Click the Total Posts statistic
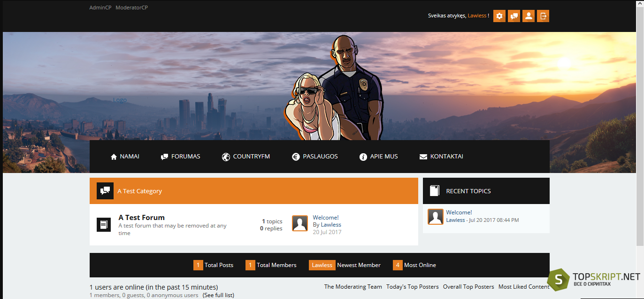 (x=213, y=265)
